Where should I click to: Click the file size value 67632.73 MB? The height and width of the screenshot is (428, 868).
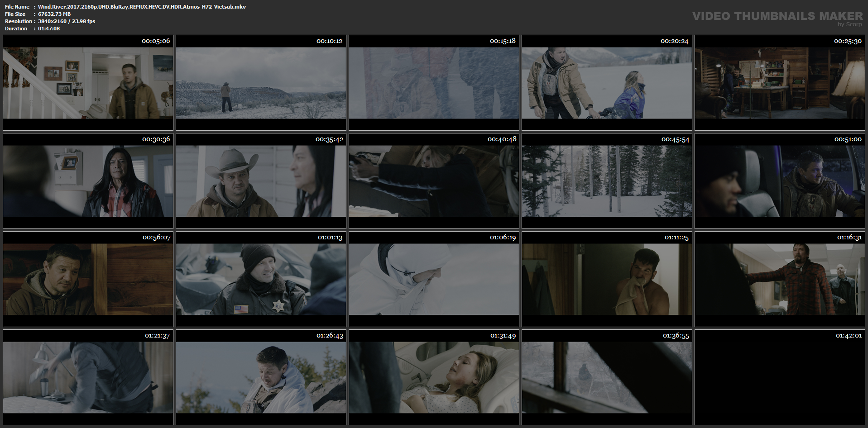tap(54, 14)
